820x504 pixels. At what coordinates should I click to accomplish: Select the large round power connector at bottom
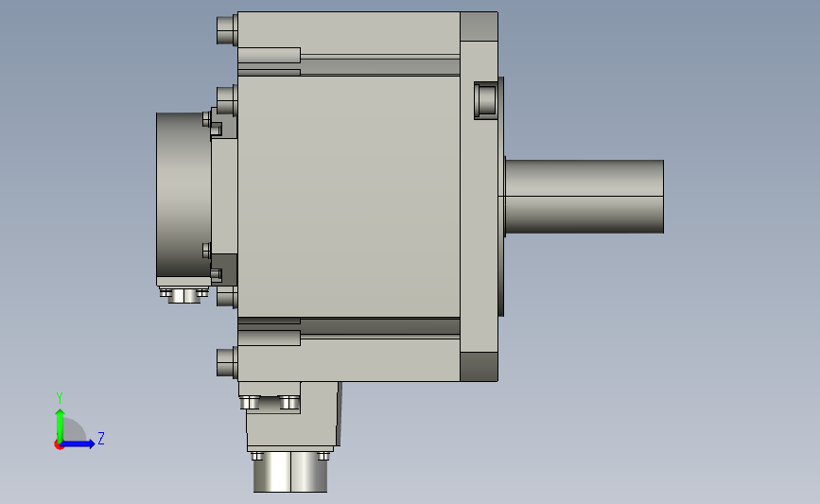tap(290, 472)
